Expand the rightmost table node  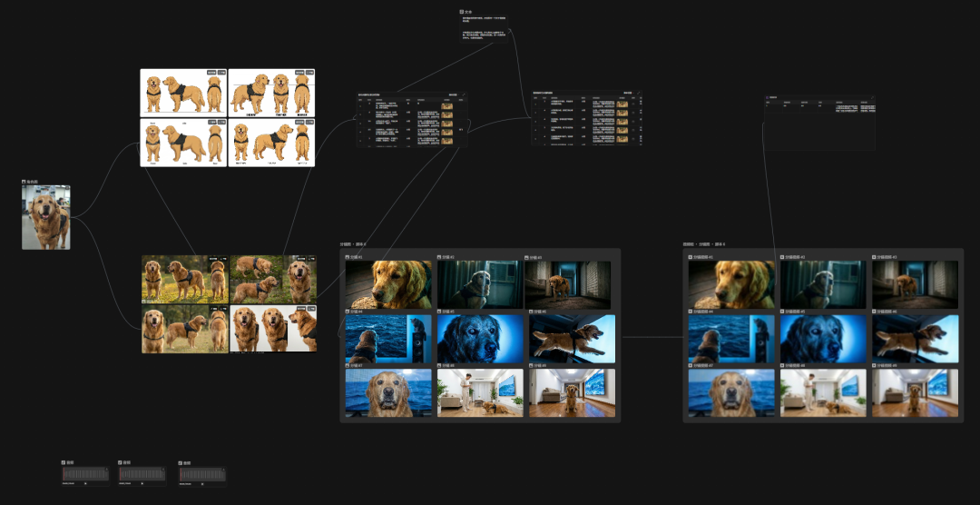tap(872, 97)
